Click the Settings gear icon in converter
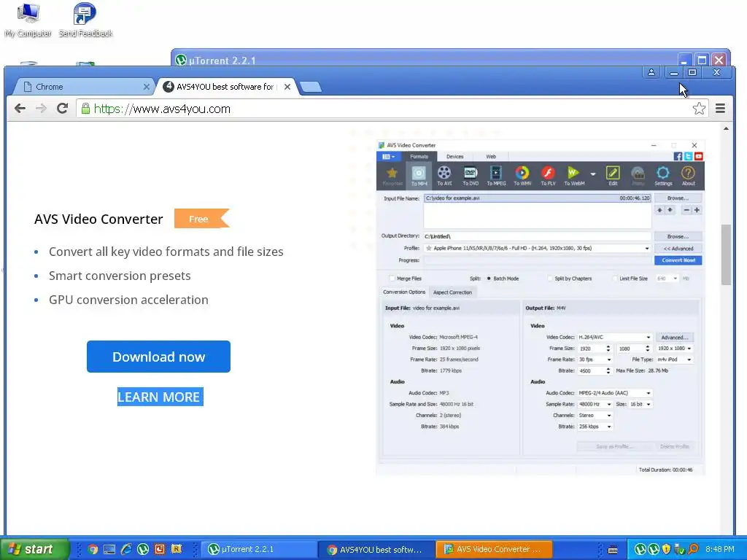The image size is (747, 560). pyautogui.click(x=662, y=176)
